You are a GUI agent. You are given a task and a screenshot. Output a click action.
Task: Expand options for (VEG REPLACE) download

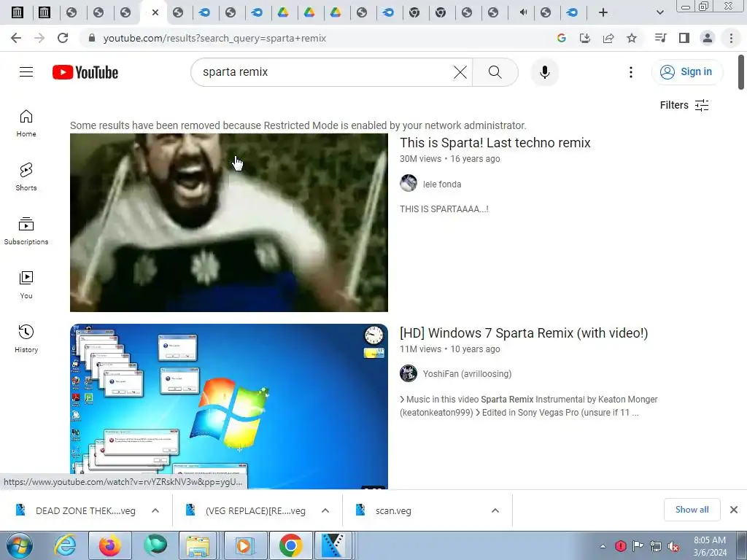tap(325, 510)
